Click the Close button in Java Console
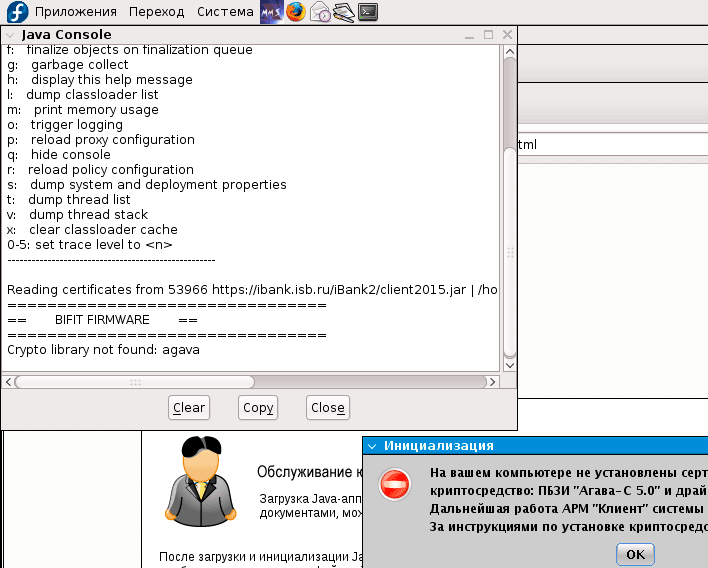708x568 pixels. [x=328, y=408]
